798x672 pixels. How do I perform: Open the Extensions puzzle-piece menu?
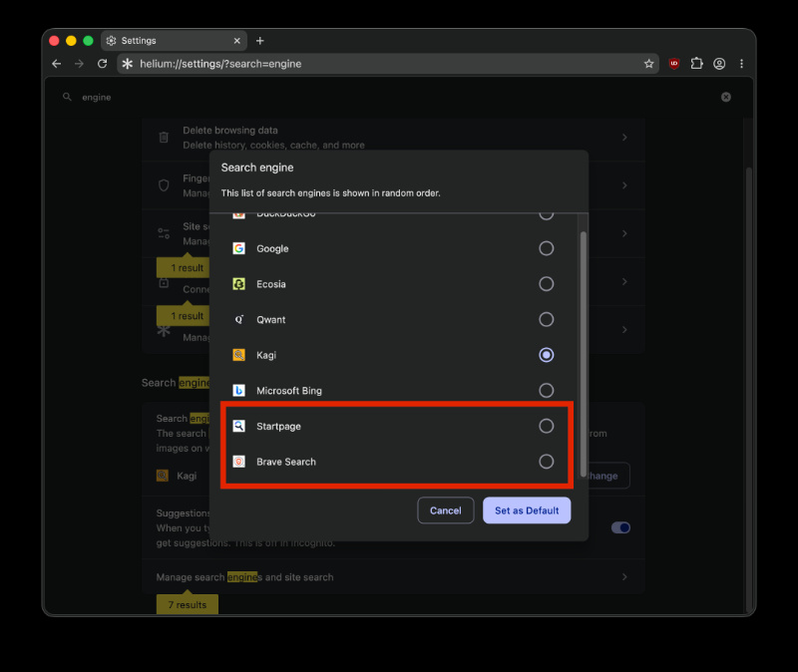coord(696,64)
